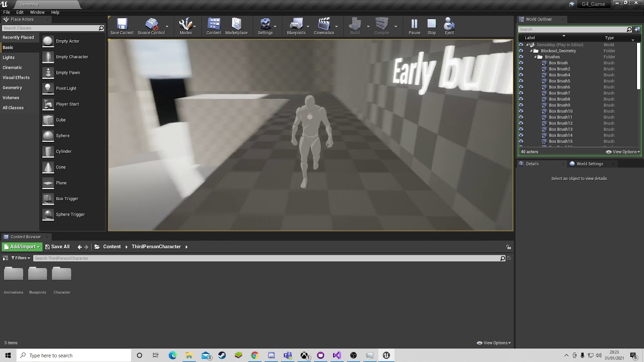Open Modes dropdown arrow
The width and height of the screenshot is (644, 362).
(x=195, y=27)
